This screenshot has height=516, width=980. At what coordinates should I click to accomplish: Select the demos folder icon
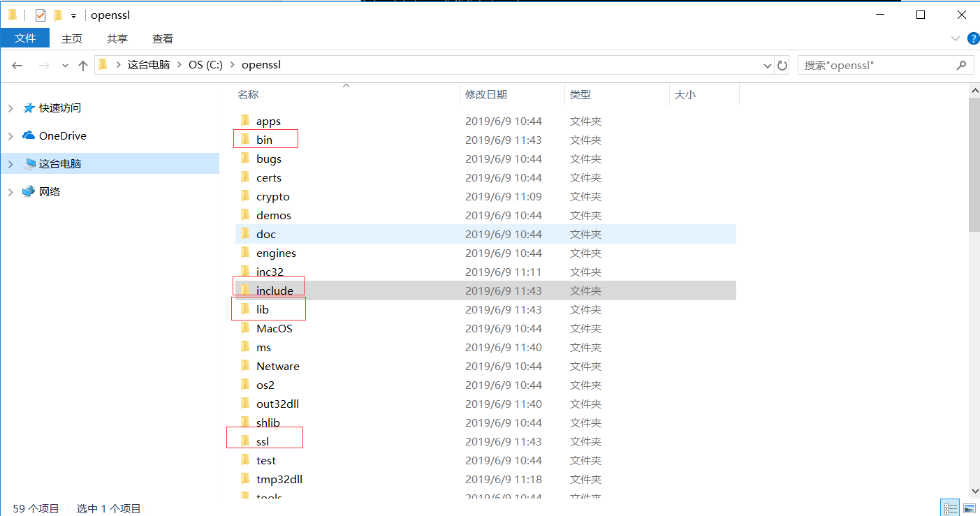tap(245, 215)
